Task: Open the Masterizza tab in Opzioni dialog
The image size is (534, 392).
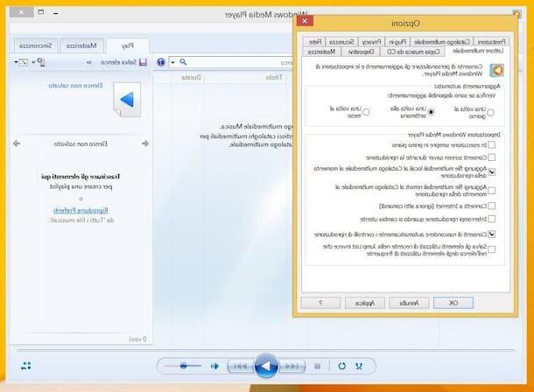Action: (x=321, y=52)
